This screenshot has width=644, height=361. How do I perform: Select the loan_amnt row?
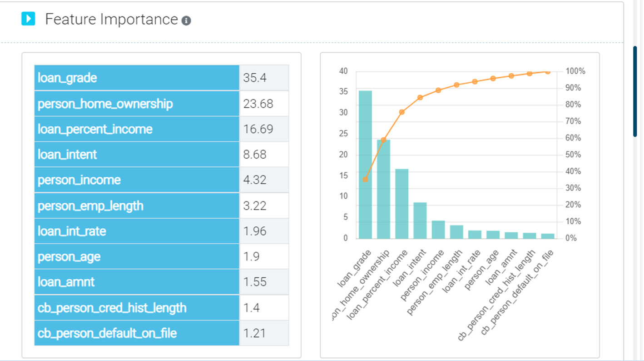pyautogui.click(x=137, y=282)
